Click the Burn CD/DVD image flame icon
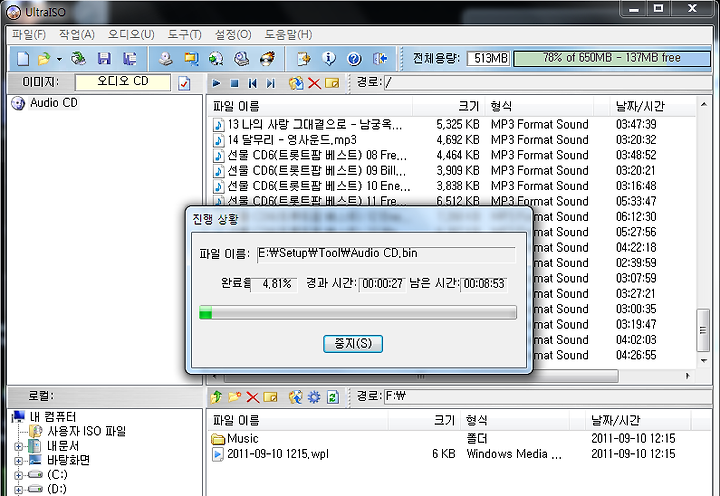This screenshot has width=720, height=496. pos(267,59)
